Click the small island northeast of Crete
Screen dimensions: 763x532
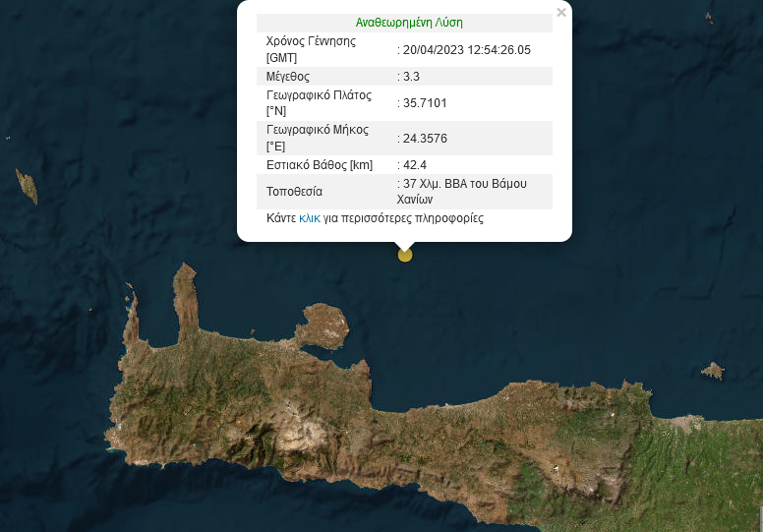[x=713, y=372]
